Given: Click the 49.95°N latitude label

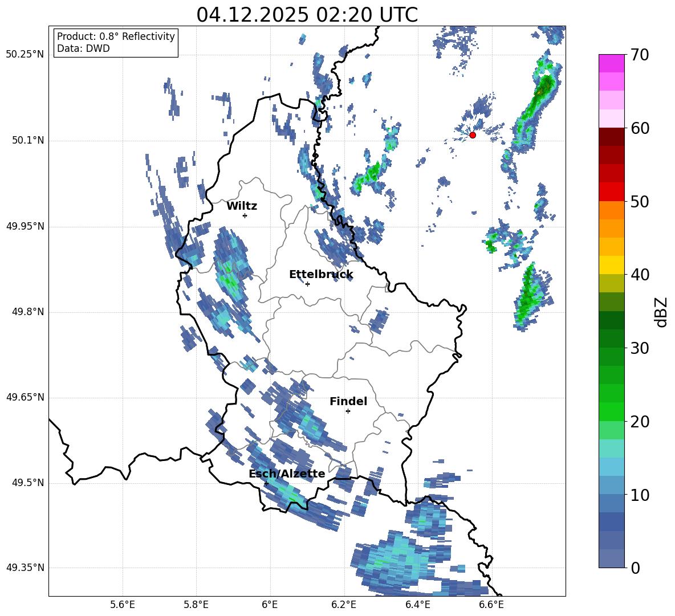Looking at the screenshot, I should 25,226.
